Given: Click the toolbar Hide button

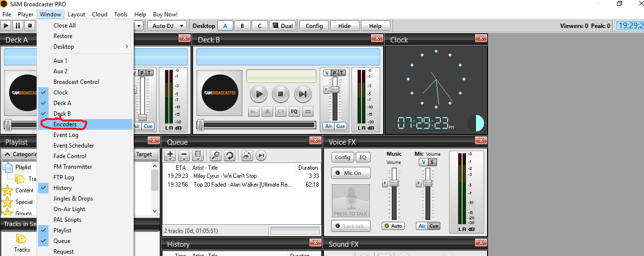Looking at the screenshot, I should (345, 26).
